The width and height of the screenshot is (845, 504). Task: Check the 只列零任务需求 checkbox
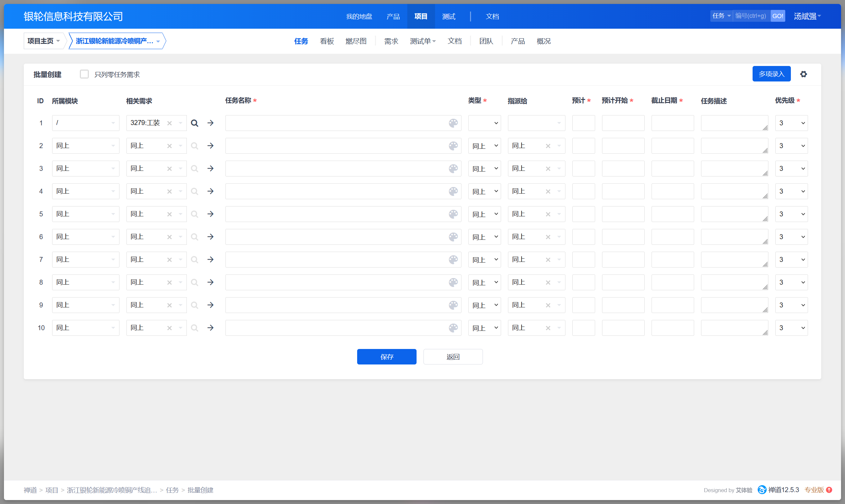click(84, 74)
